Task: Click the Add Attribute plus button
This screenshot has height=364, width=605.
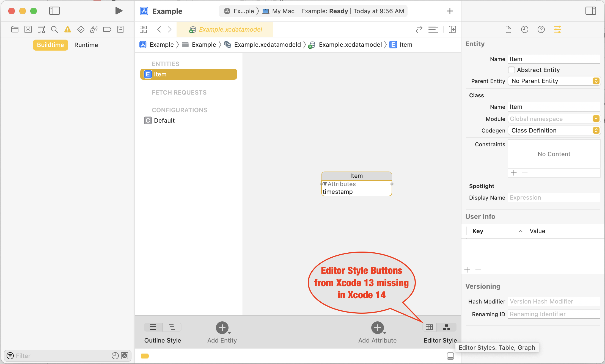Action: tap(377, 327)
